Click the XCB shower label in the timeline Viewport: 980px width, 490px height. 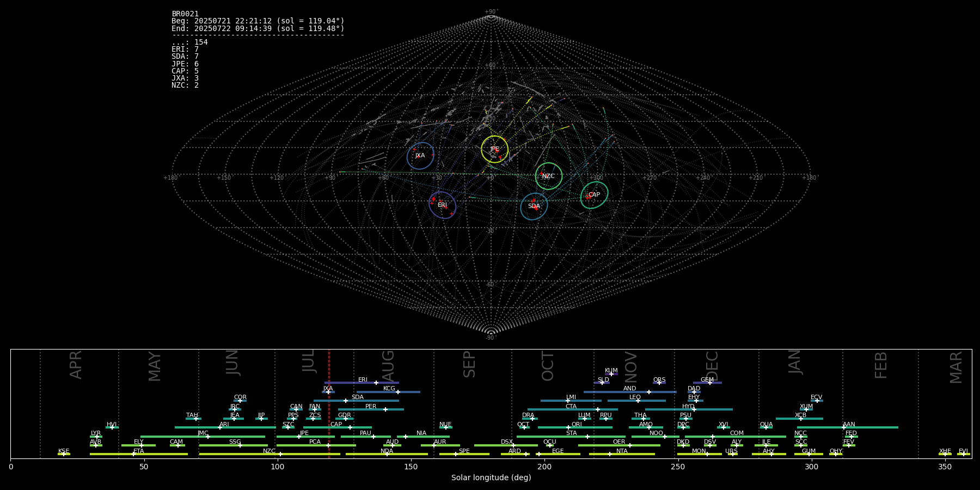pos(800,415)
